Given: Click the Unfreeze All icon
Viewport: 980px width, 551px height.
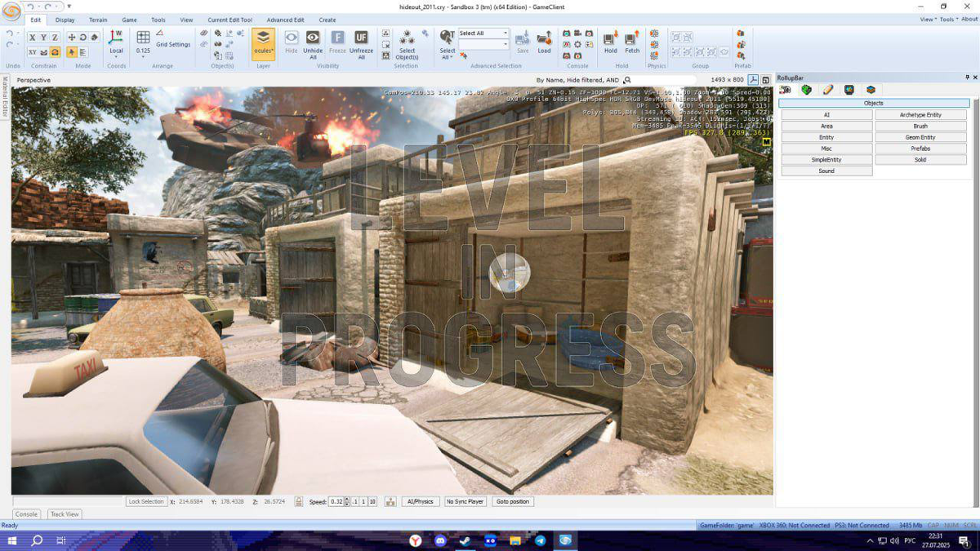Looking at the screenshot, I should (361, 38).
